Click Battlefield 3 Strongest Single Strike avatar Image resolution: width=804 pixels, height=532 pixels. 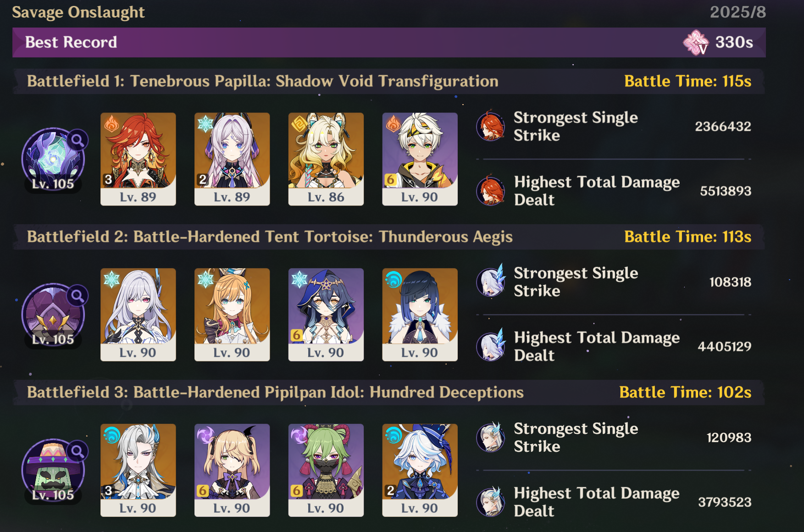491,437
